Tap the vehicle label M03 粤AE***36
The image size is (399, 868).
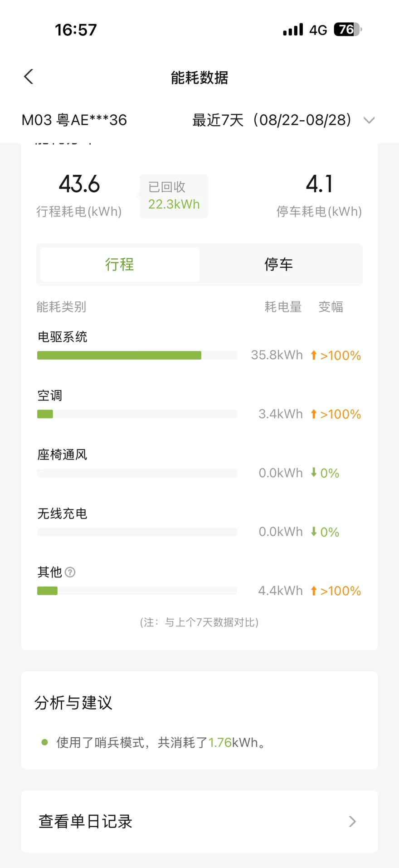click(x=74, y=120)
